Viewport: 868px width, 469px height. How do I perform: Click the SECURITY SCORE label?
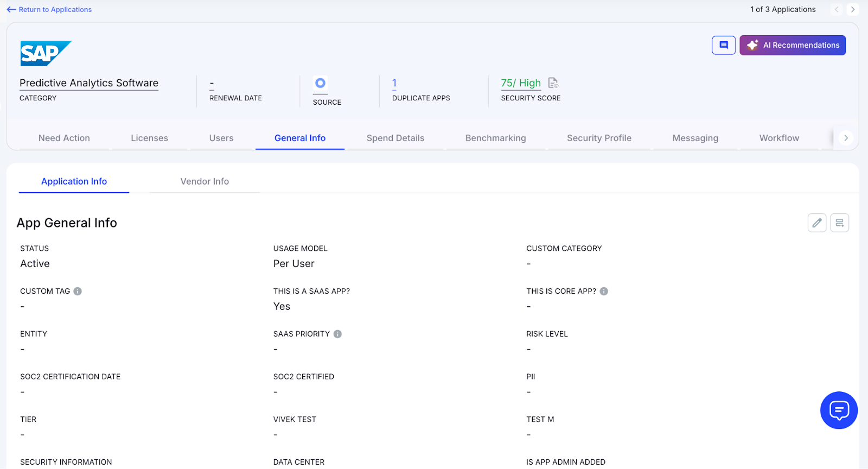pos(531,98)
